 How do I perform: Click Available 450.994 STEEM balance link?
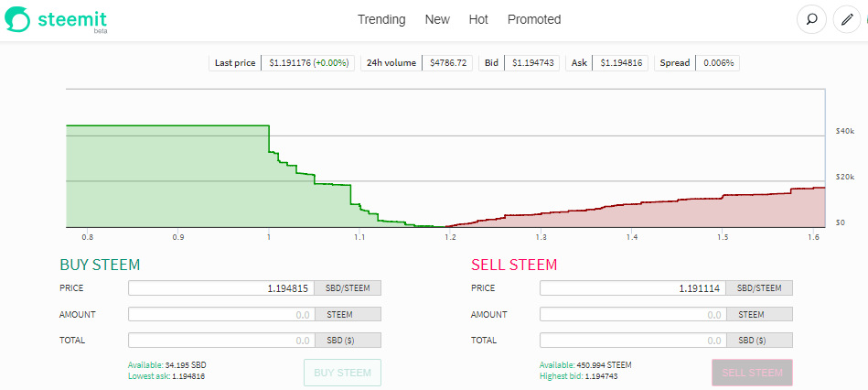(585, 365)
